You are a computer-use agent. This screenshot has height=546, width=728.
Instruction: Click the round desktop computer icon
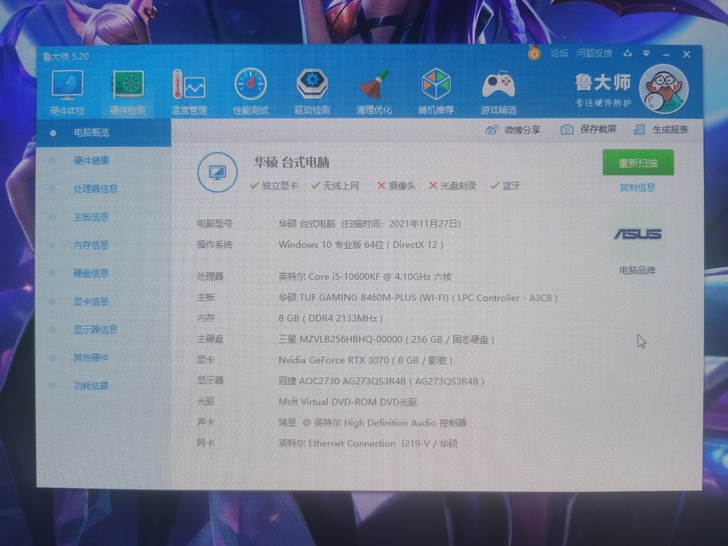click(217, 172)
